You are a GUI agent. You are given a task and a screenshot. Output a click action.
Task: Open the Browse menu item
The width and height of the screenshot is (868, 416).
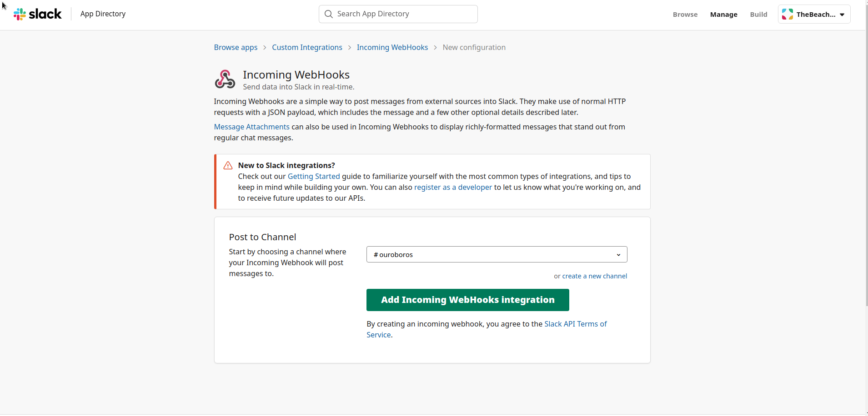click(x=685, y=15)
